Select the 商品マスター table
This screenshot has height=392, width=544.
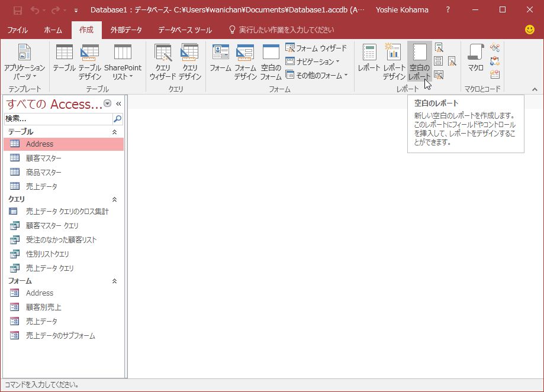[x=63, y=172]
